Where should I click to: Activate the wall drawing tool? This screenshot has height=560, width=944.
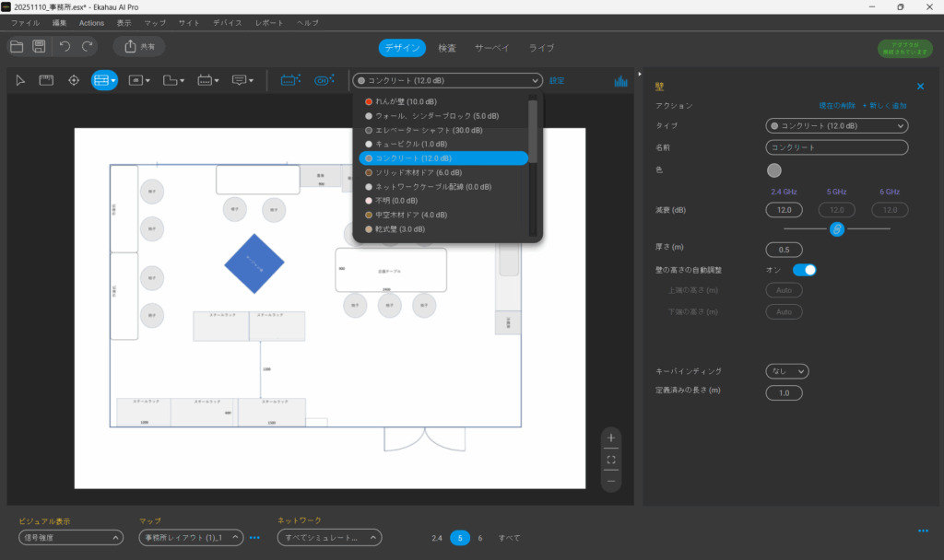tap(103, 81)
